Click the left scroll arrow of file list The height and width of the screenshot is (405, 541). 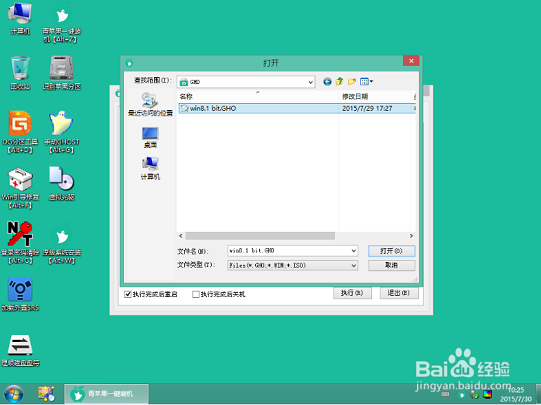point(181,236)
